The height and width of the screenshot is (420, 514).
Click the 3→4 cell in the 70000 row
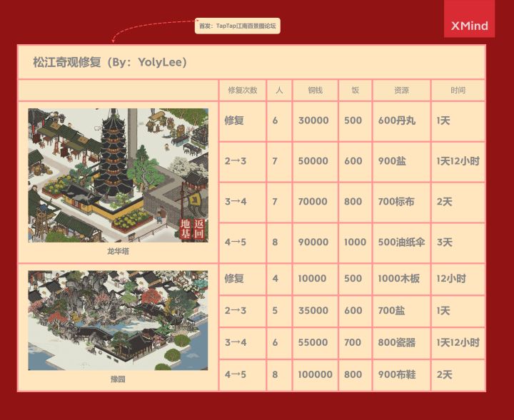(243, 202)
